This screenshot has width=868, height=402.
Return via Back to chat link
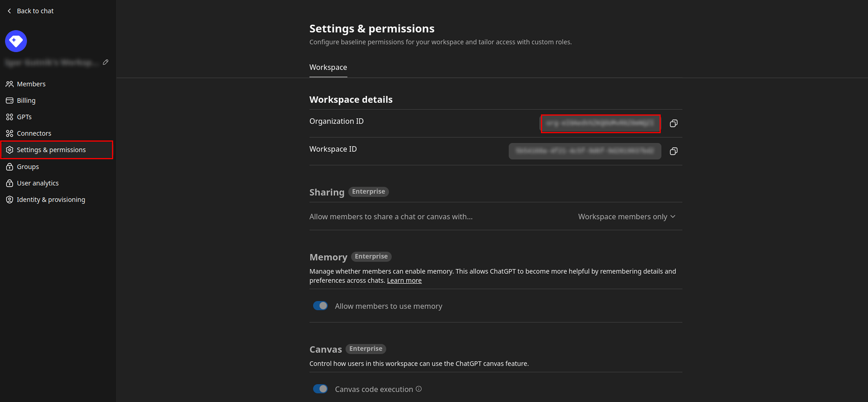click(x=35, y=11)
